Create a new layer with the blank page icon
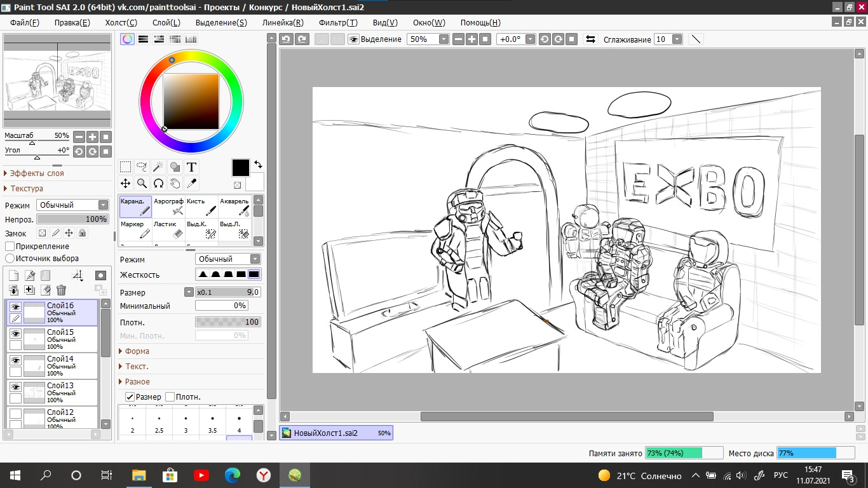This screenshot has width=868, height=488. 13,275
